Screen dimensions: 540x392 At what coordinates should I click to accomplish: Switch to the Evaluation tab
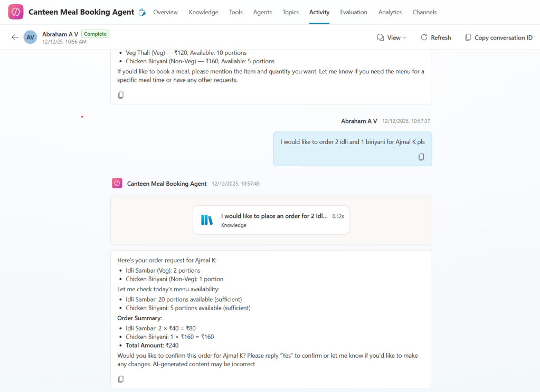(354, 12)
